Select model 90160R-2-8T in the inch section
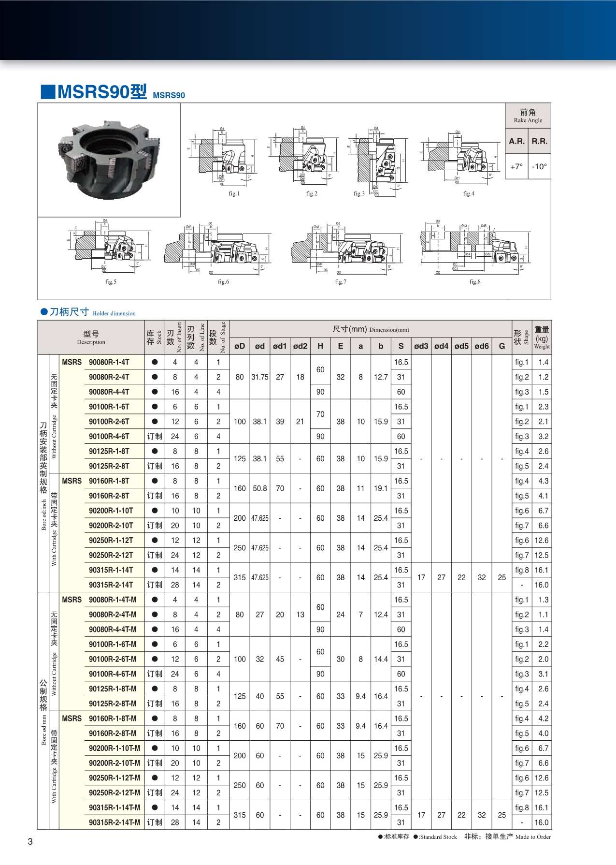Screen dimensions: 616x865 click(109, 496)
